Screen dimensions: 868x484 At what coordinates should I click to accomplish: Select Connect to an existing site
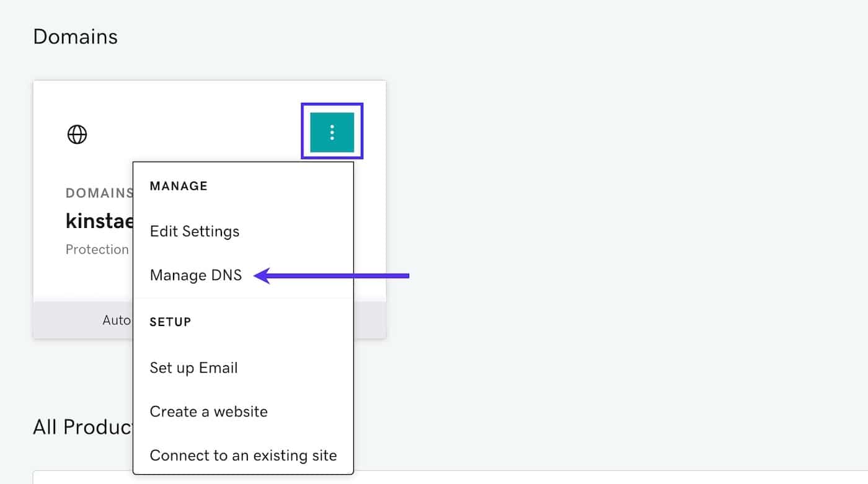point(242,455)
